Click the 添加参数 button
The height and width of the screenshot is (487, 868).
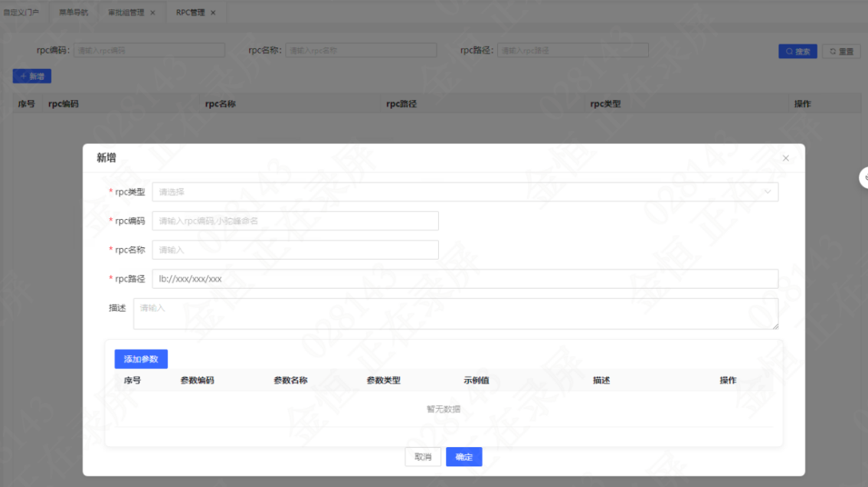141,359
